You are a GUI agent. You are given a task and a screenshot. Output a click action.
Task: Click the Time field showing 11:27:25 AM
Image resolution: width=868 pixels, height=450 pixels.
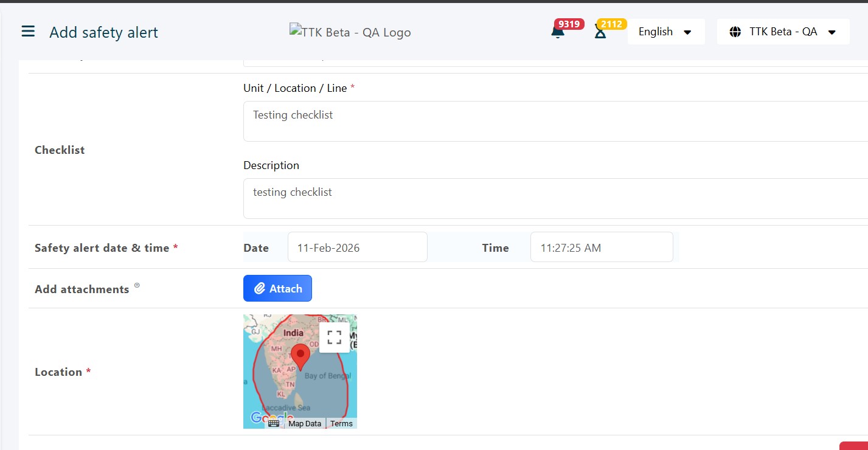coord(601,247)
